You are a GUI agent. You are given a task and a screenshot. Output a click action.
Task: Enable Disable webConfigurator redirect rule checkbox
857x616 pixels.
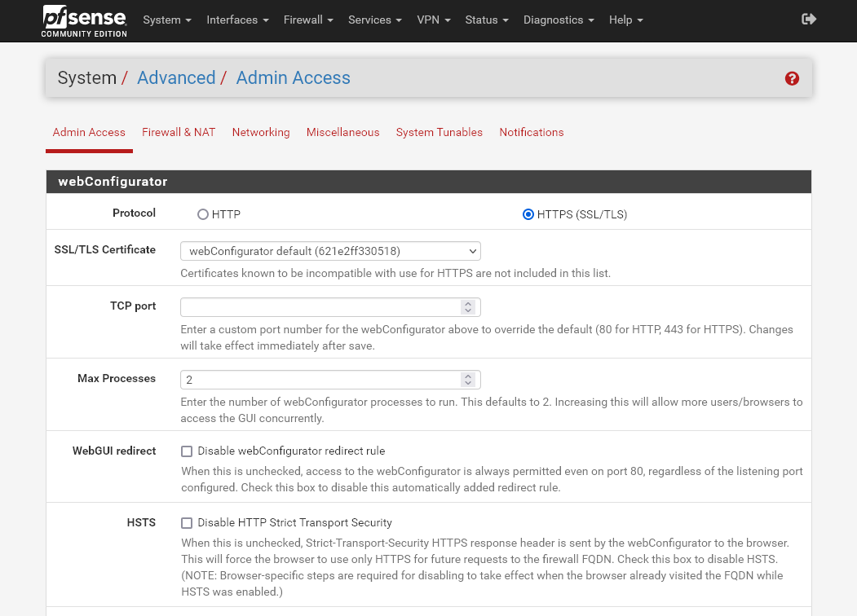(187, 451)
